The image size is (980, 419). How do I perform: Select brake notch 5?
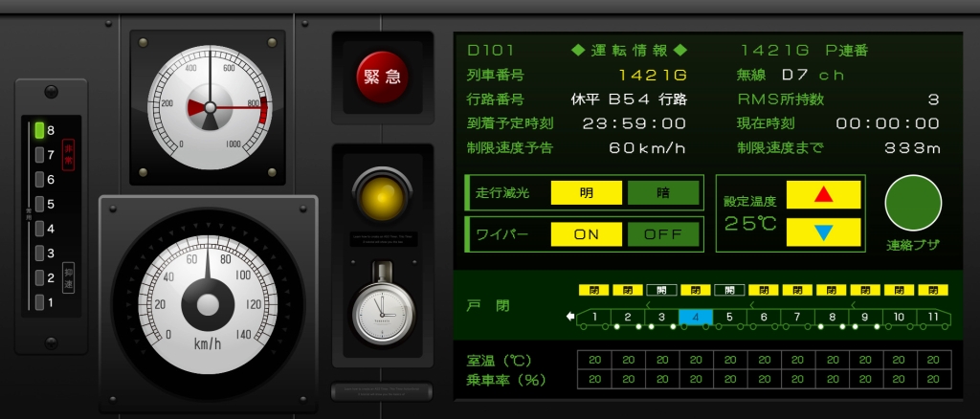pos(39,204)
